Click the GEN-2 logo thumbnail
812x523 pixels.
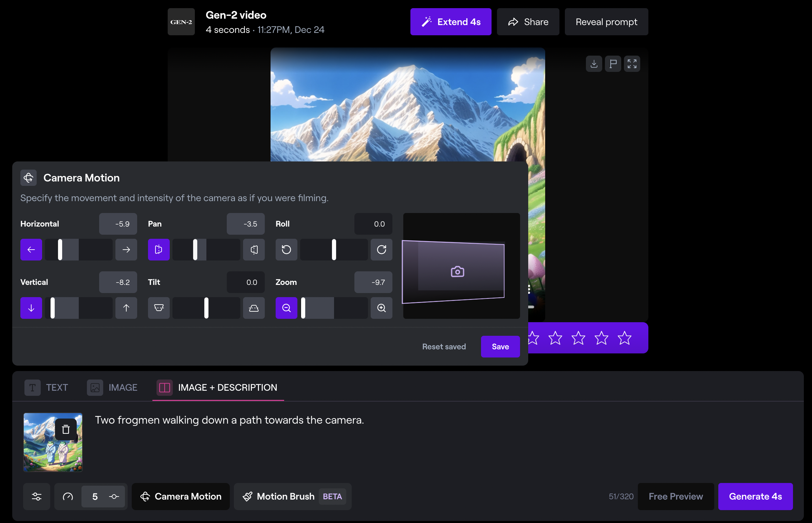click(x=181, y=22)
